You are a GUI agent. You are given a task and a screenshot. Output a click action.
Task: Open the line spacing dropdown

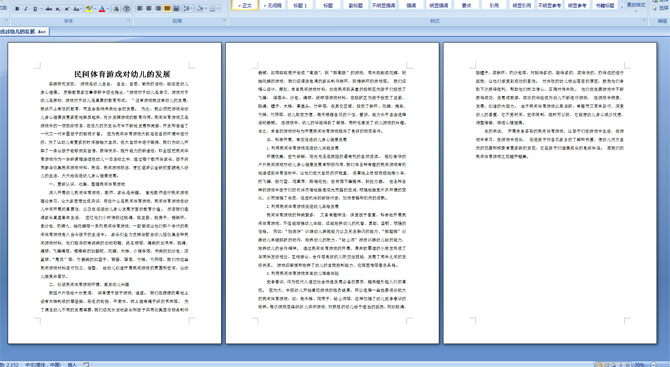tap(188, 9)
